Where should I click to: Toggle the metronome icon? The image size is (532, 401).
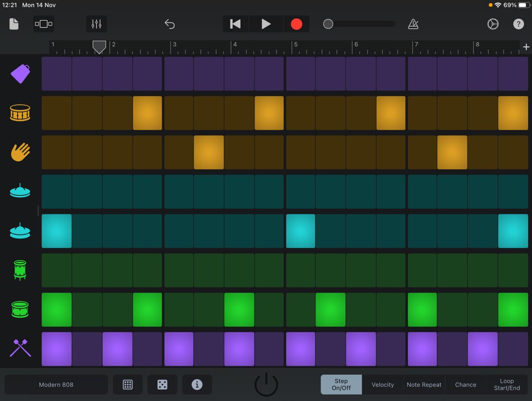pos(413,24)
